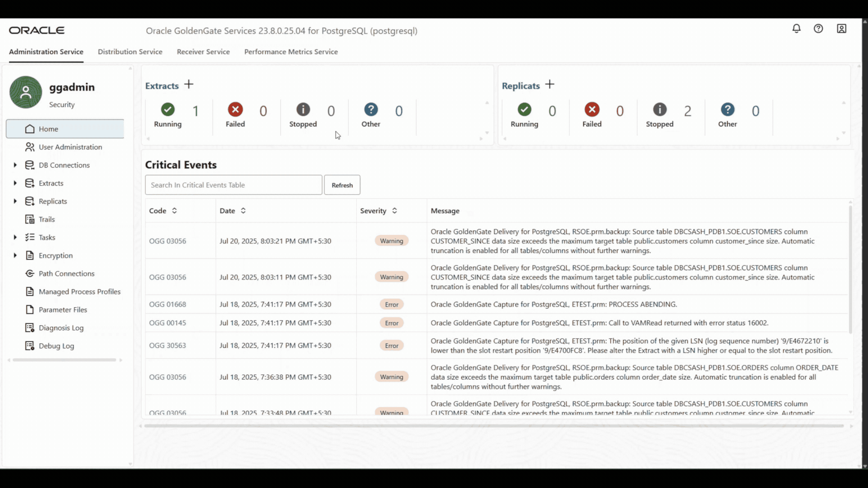Click the critical events search field
The height and width of the screenshot is (488, 868).
pos(233,185)
